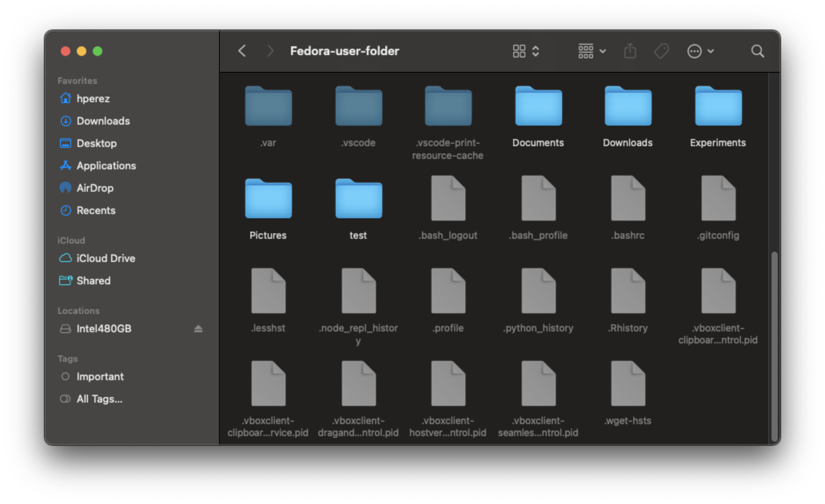Select Recents in the sidebar
This screenshot has height=504, width=825.
click(x=96, y=210)
